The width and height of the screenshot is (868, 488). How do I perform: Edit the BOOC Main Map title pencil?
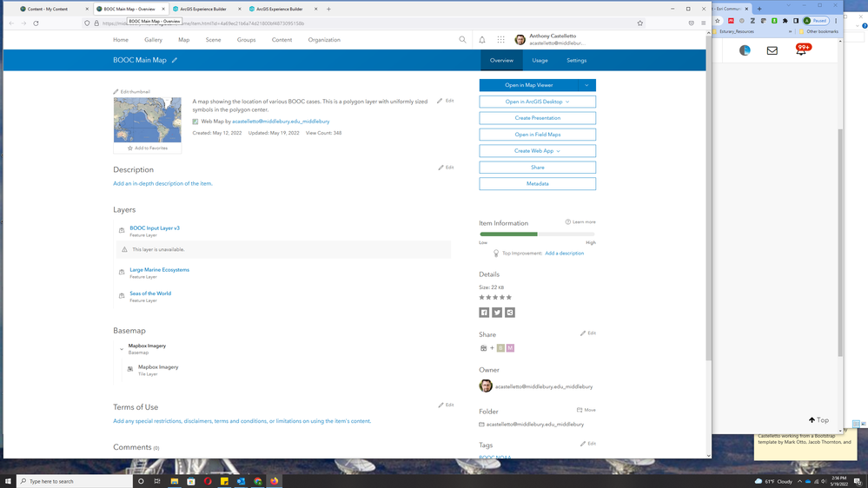pyautogui.click(x=175, y=60)
